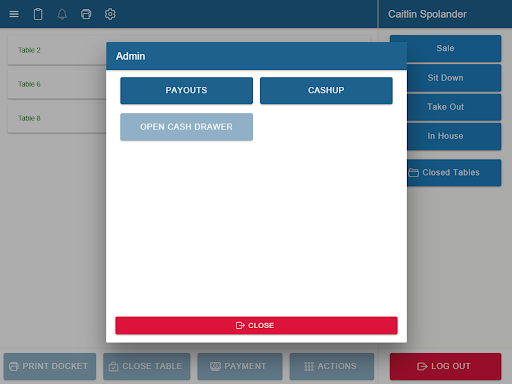Open the Actions menu button

pyautogui.click(x=332, y=366)
